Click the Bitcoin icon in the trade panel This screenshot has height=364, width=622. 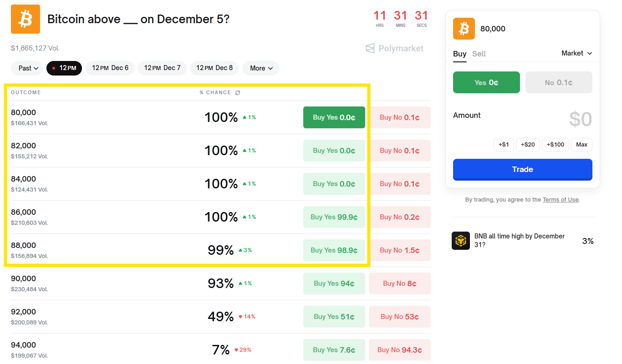tap(464, 29)
